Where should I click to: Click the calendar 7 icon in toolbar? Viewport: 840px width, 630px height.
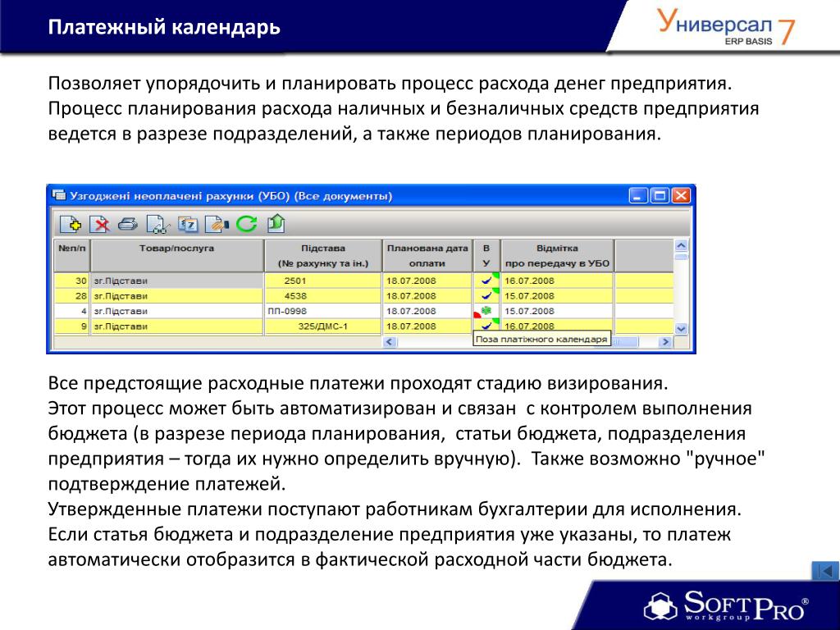tap(188, 224)
